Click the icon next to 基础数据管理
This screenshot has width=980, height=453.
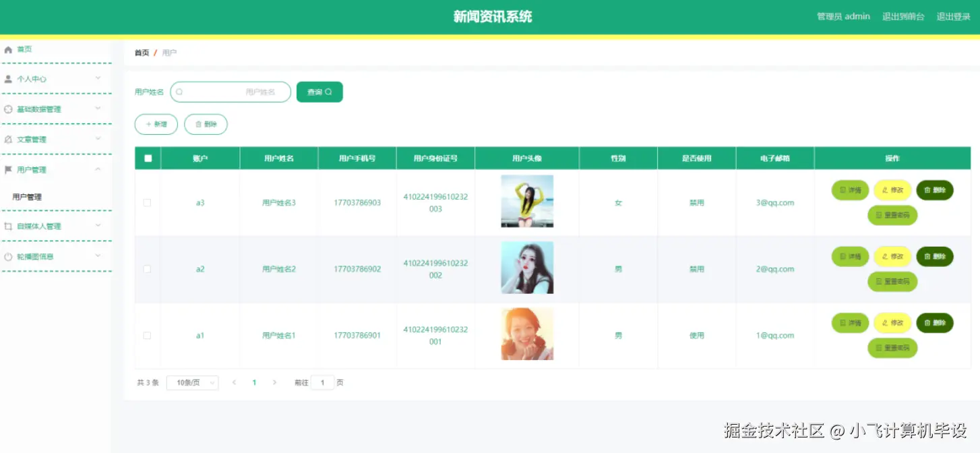[8, 109]
